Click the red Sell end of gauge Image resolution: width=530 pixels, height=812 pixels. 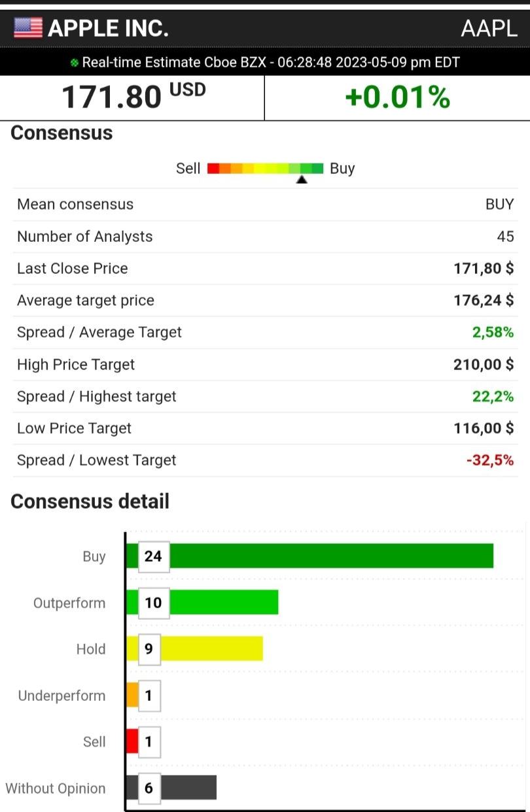(x=213, y=169)
